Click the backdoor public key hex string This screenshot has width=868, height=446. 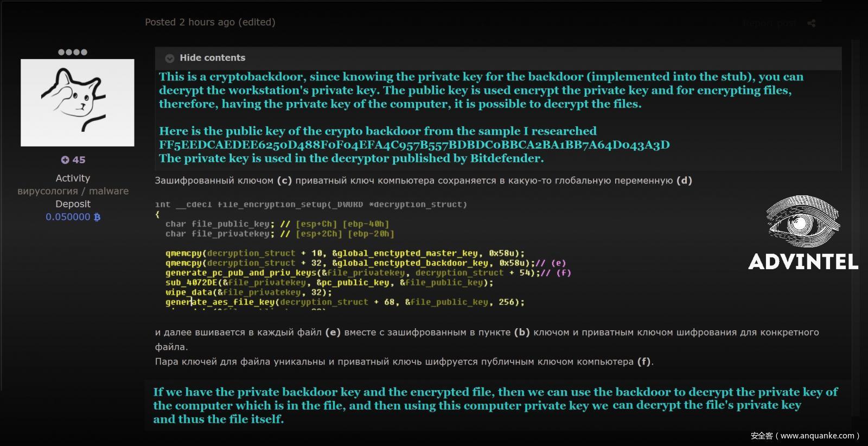[414, 145]
